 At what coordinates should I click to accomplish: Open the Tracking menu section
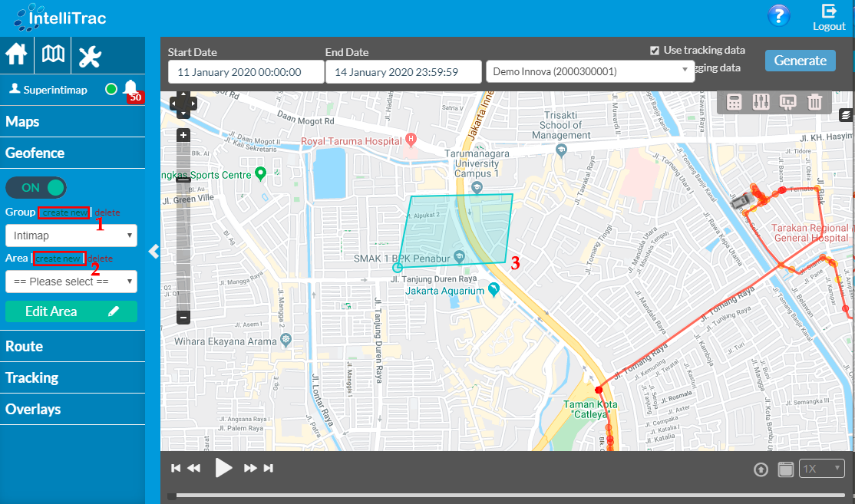tap(32, 377)
